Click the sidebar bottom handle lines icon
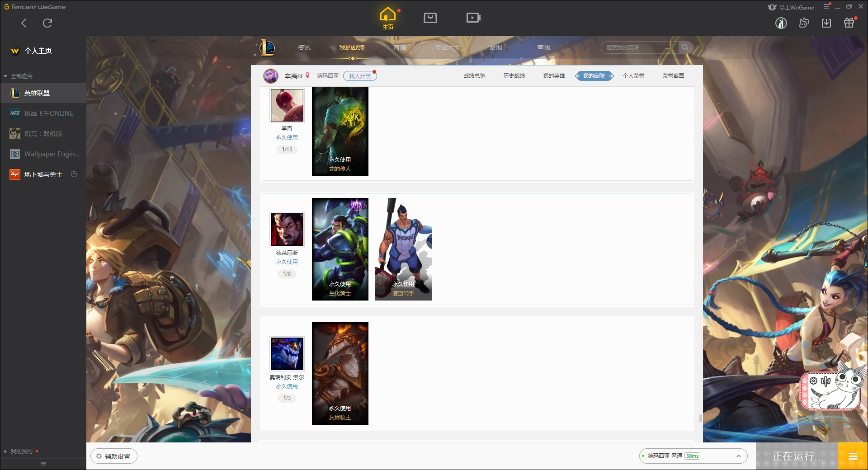This screenshot has height=470, width=868. pos(43,464)
